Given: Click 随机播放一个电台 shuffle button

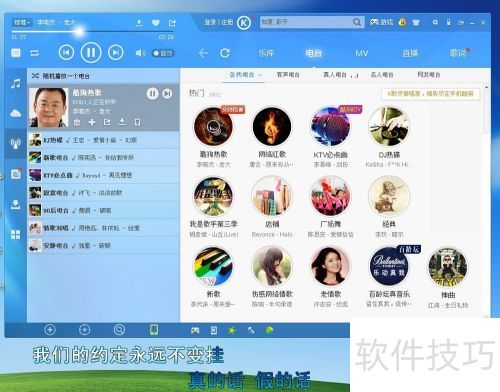Looking at the screenshot, I should pyautogui.click(x=61, y=76).
